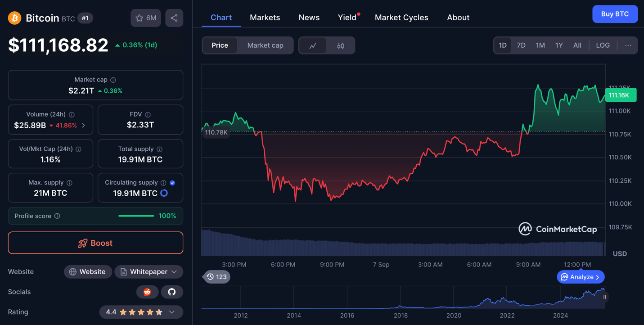Click the Bitcoin logo icon

15,18
